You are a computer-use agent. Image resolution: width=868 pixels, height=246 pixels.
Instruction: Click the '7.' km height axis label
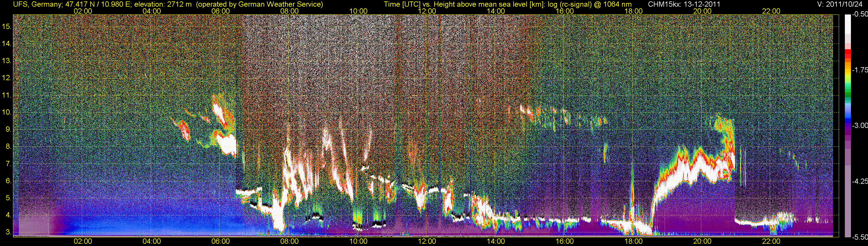coord(8,164)
